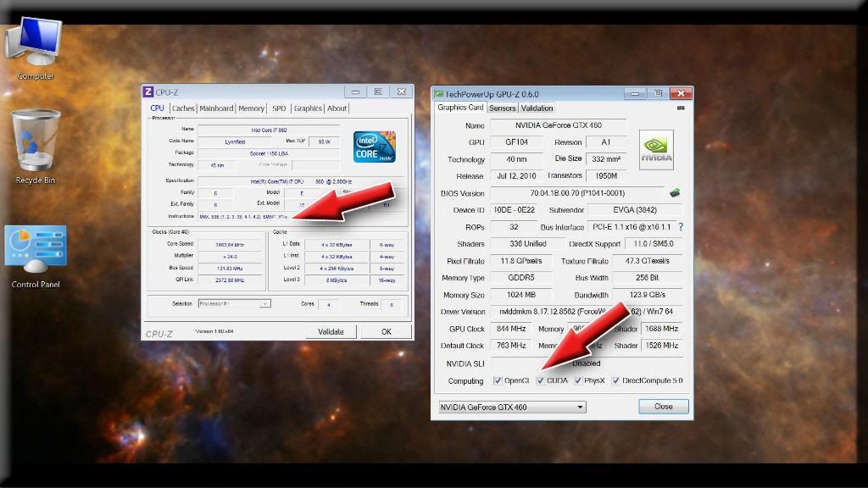Click the GPU-Z title bar app icon

tap(439, 94)
